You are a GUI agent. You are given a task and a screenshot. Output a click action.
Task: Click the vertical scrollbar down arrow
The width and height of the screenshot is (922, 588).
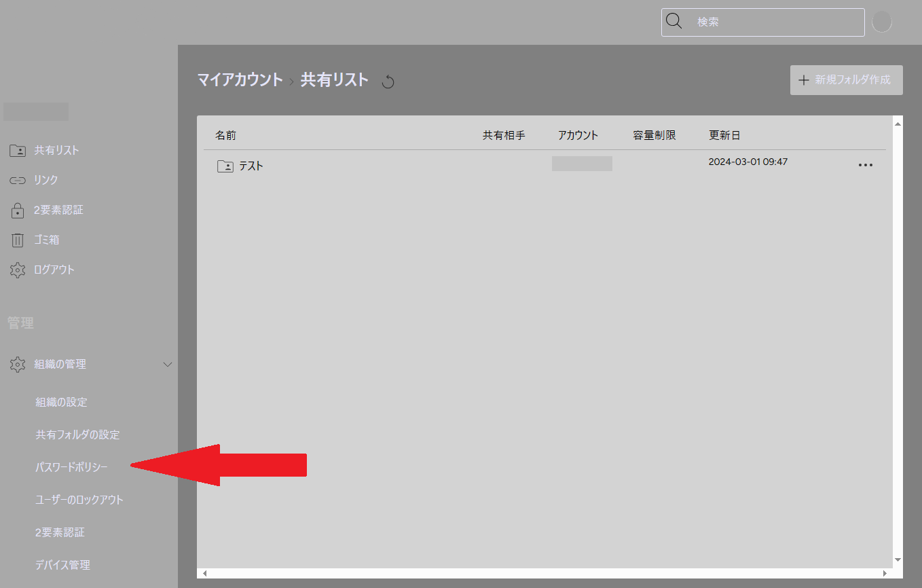click(x=898, y=559)
